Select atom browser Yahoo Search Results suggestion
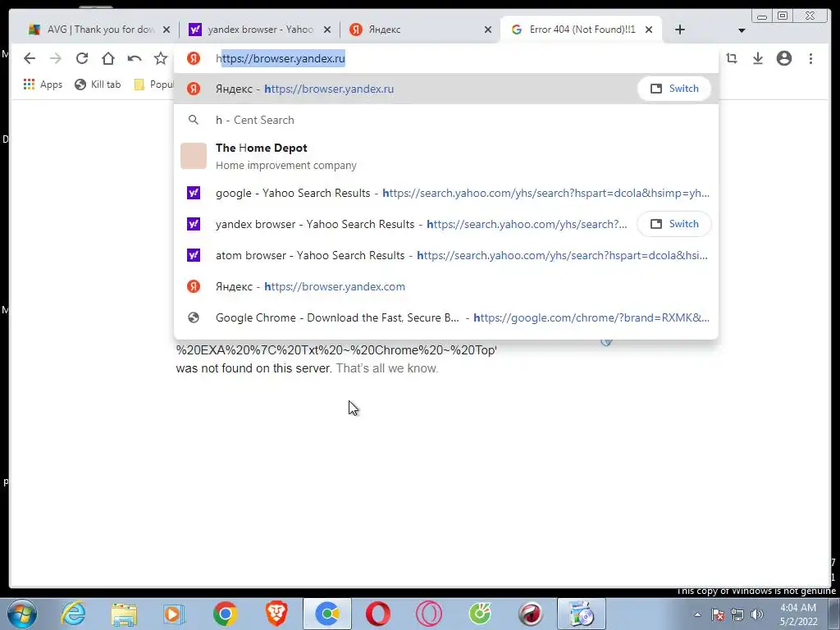Image resolution: width=840 pixels, height=630 pixels. (445, 256)
